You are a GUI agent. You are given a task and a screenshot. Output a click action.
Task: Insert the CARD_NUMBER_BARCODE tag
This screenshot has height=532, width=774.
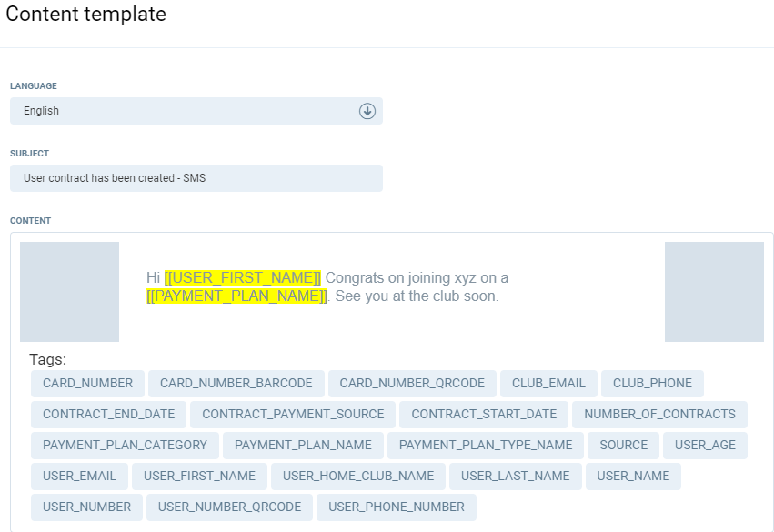[x=236, y=384]
